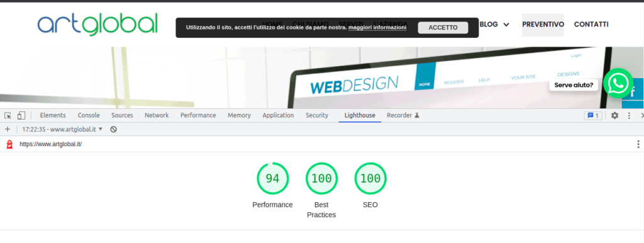Open Lighthouse report tools three-dot menu
644x243 pixels.
coord(638,144)
